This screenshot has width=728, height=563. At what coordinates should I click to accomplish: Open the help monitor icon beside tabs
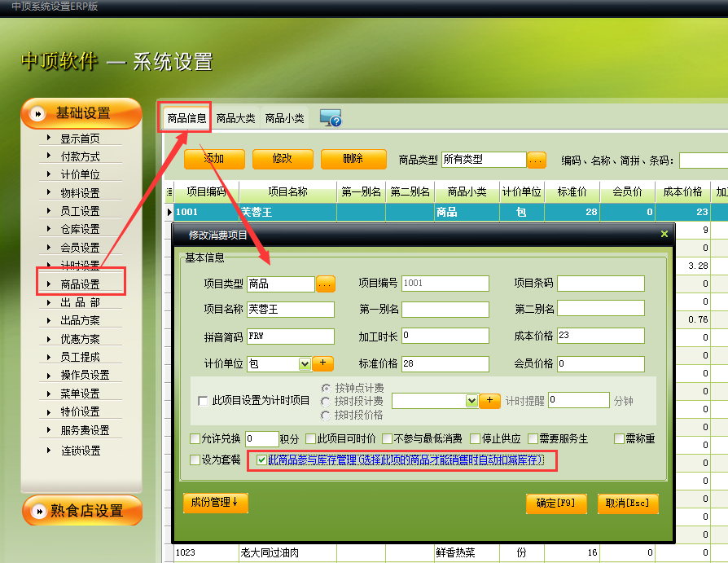331,118
